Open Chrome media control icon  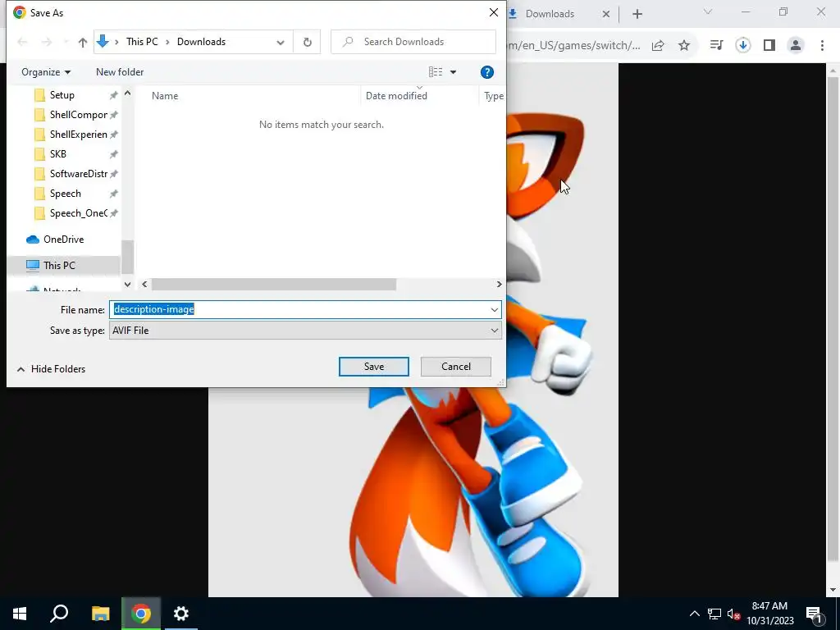tap(716, 46)
